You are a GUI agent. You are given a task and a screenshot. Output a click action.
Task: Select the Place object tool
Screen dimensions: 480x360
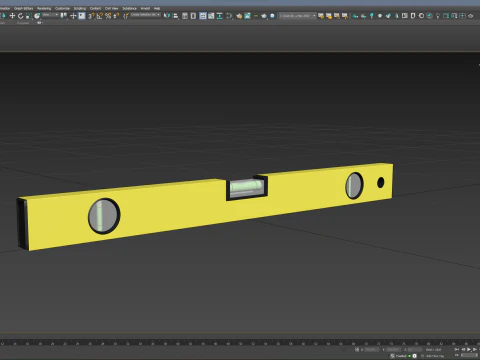pyautogui.click(x=37, y=16)
